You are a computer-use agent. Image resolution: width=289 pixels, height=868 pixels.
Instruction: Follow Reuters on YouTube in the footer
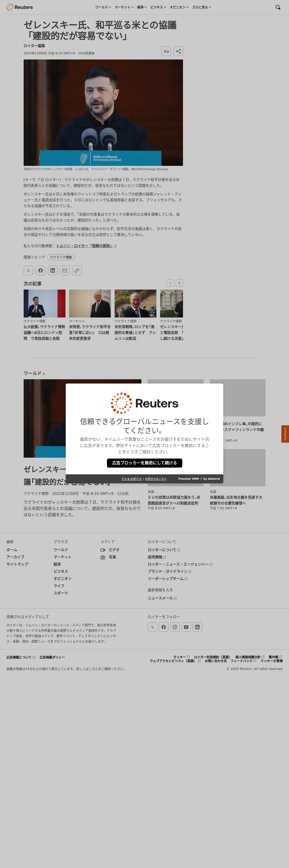pyautogui.click(x=186, y=627)
